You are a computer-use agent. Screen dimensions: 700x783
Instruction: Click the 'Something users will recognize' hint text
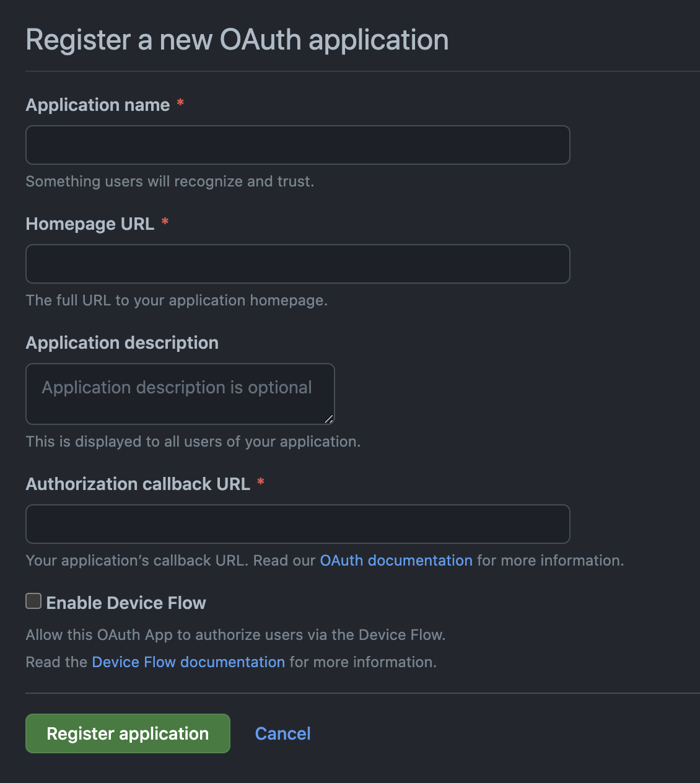coord(170,182)
